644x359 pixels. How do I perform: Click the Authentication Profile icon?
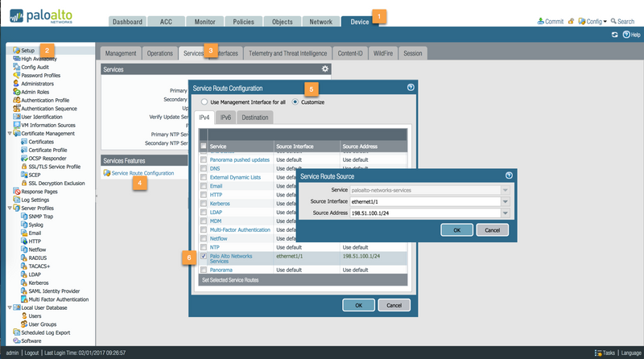tap(16, 101)
